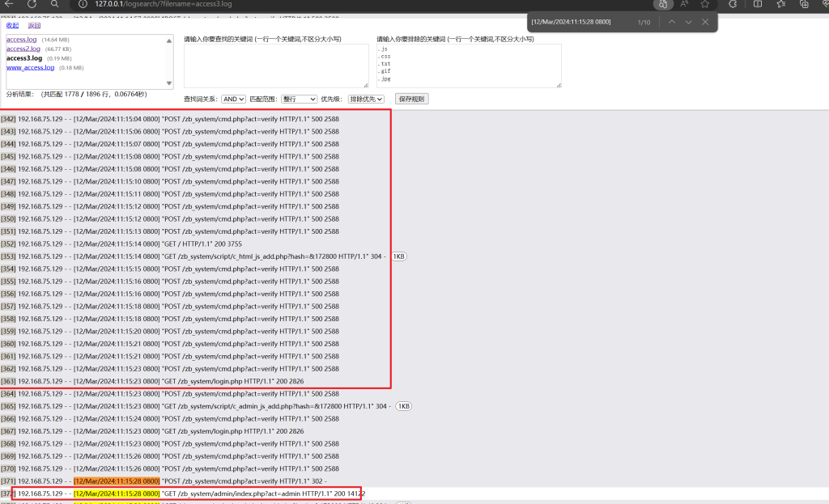The width and height of the screenshot is (829, 504).
Task: Click the Read aloud icon in address bar
Action: pyautogui.click(x=682, y=4)
